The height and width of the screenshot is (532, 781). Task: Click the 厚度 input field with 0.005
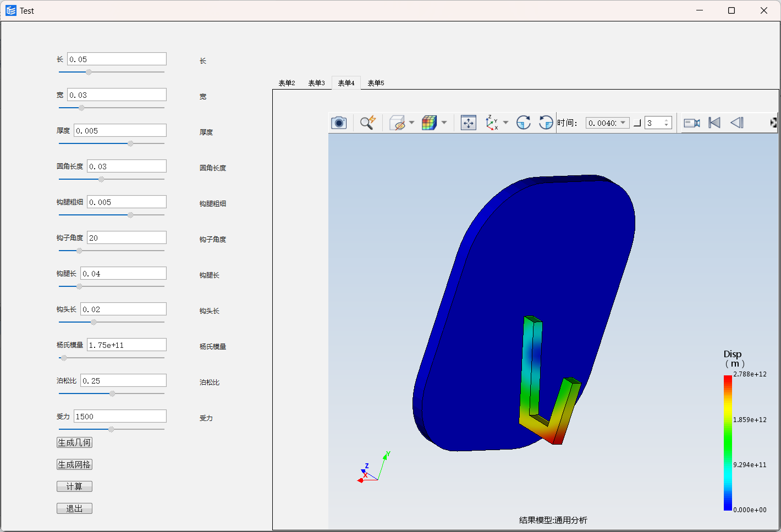click(120, 130)
